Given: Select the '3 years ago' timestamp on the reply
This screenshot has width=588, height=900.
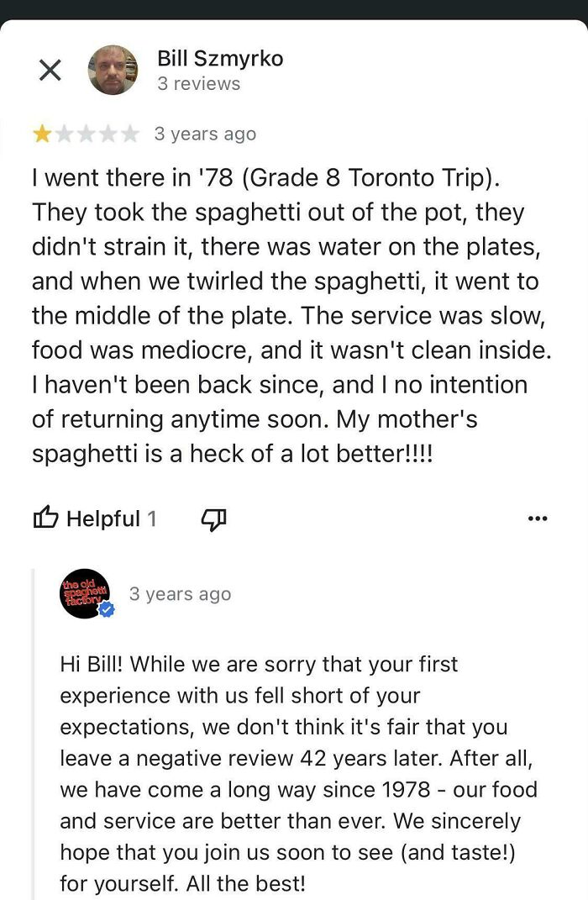Looking at the screenshot, I should tap(178, 594).
